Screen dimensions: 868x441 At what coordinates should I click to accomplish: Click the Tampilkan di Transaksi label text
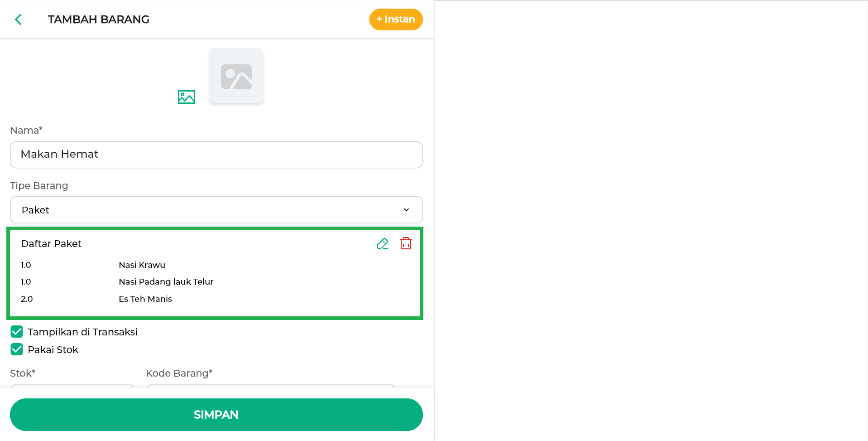(82, 332)
